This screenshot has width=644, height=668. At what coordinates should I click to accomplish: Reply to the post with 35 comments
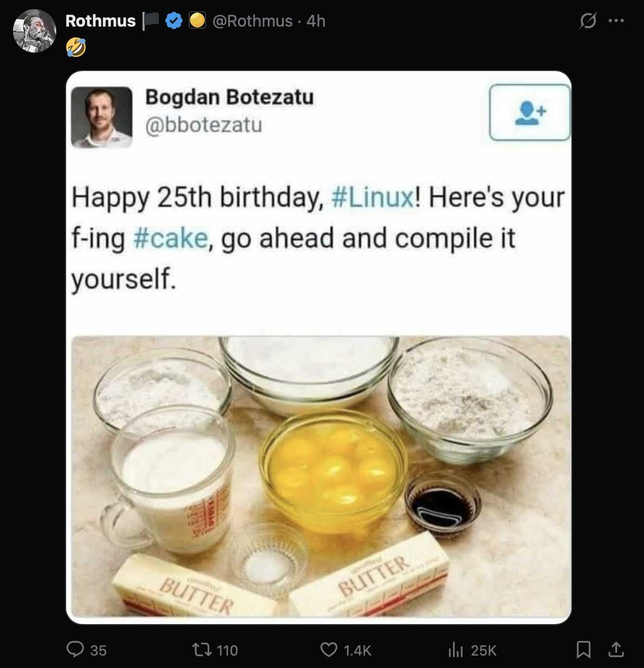86,650
